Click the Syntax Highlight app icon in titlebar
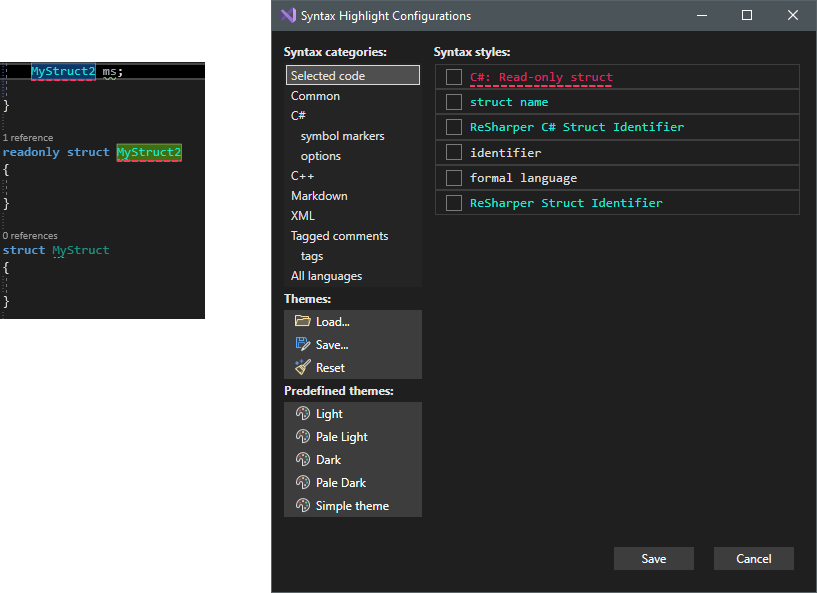The image size is (817, 593). tap(290, 15)
